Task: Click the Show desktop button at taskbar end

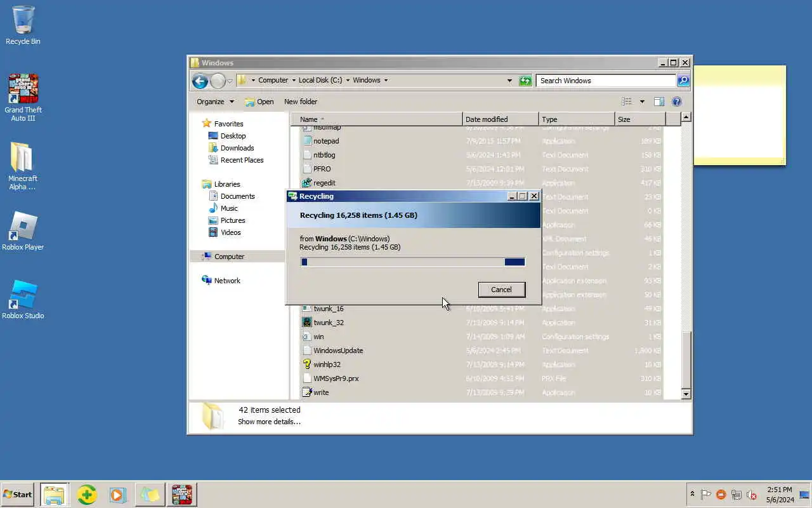Action: (805, 494)
